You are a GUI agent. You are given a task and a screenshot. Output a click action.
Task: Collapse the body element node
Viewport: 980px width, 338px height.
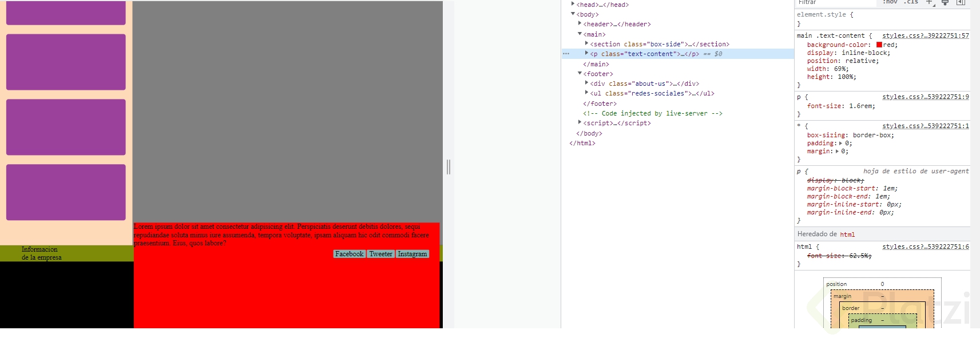pyautogui.click(x=573, y=14)
